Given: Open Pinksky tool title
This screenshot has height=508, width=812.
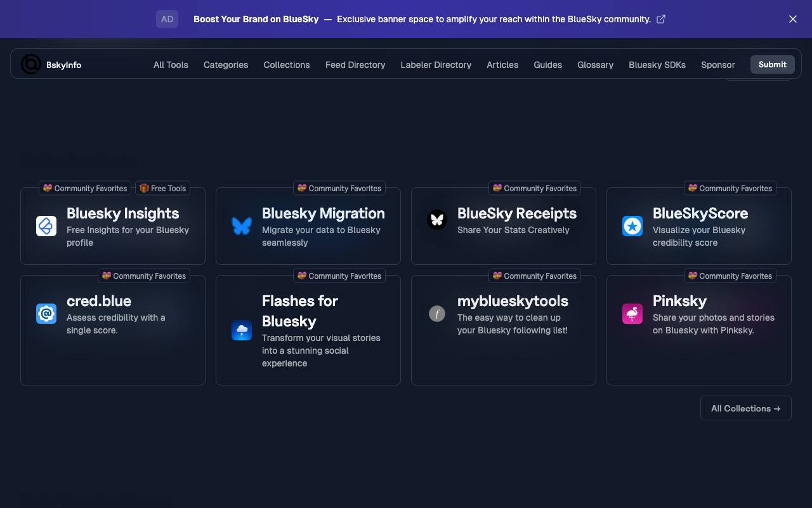Looking at the screenshot, I should 679,301.
